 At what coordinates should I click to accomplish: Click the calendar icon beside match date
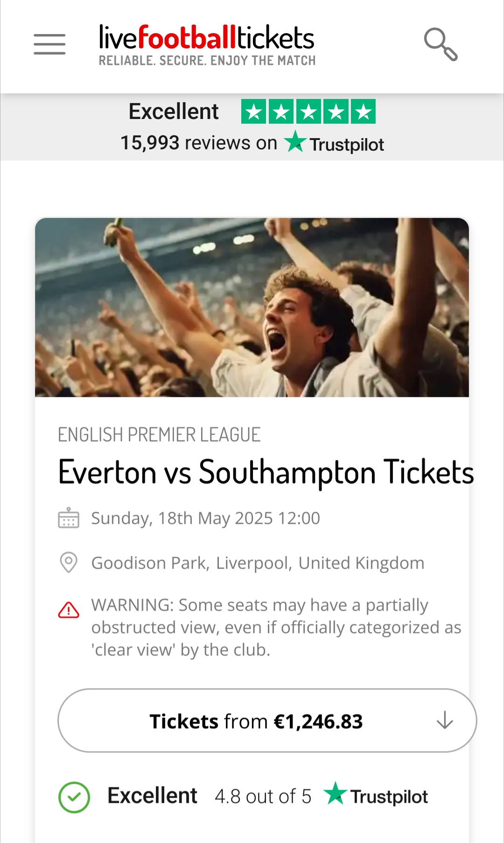tap(69, 518)
